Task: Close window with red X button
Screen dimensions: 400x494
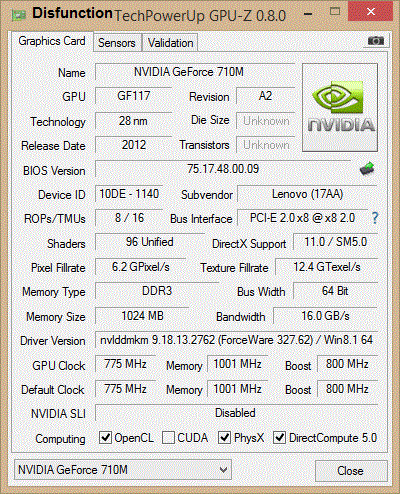Action: coord(371,12)
